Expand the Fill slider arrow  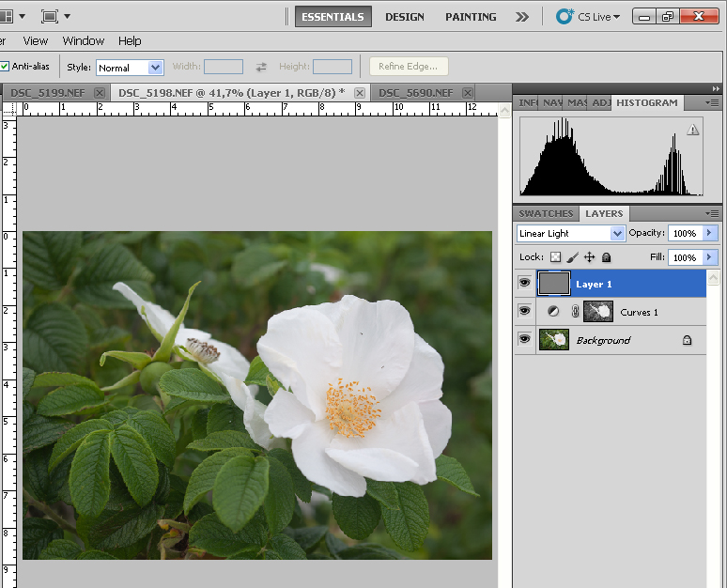[x=709, y=257]
